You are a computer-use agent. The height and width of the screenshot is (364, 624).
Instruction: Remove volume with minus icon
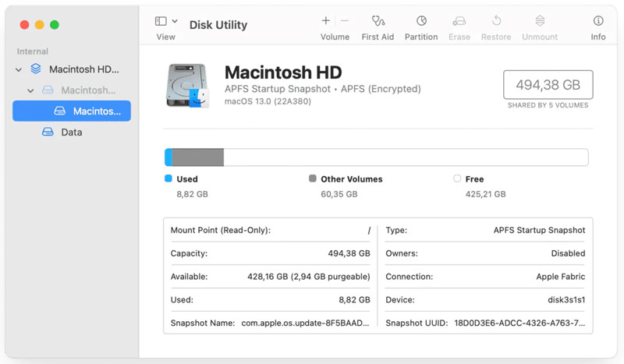point(345,21)
